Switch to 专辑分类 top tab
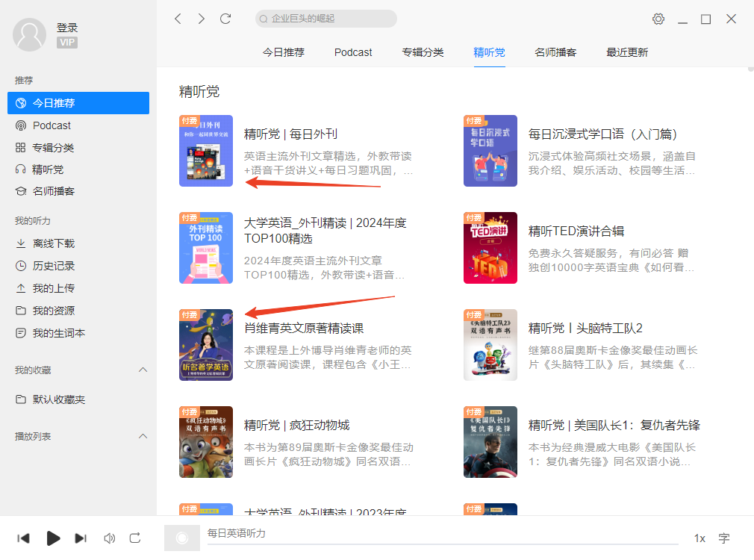 pos(423,52)
